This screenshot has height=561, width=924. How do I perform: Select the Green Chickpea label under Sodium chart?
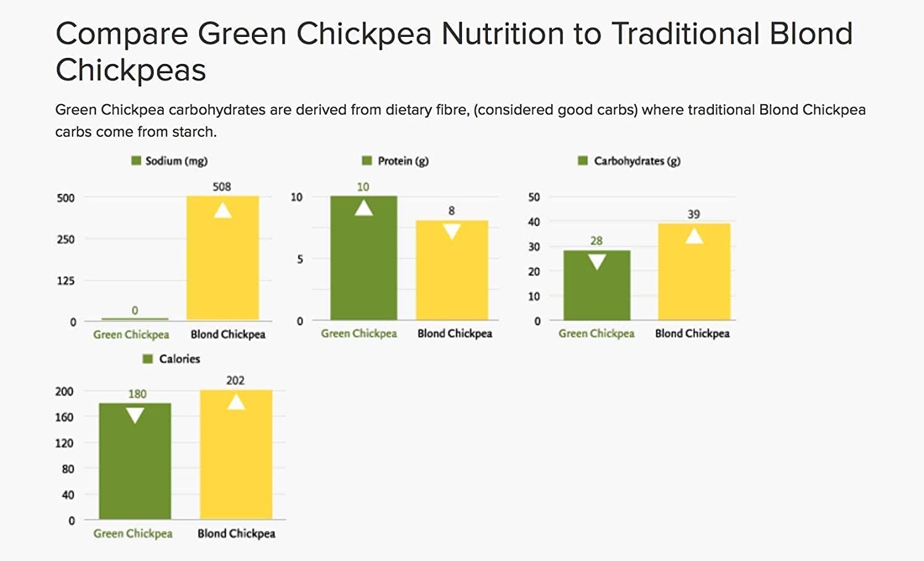click(131, 334)
